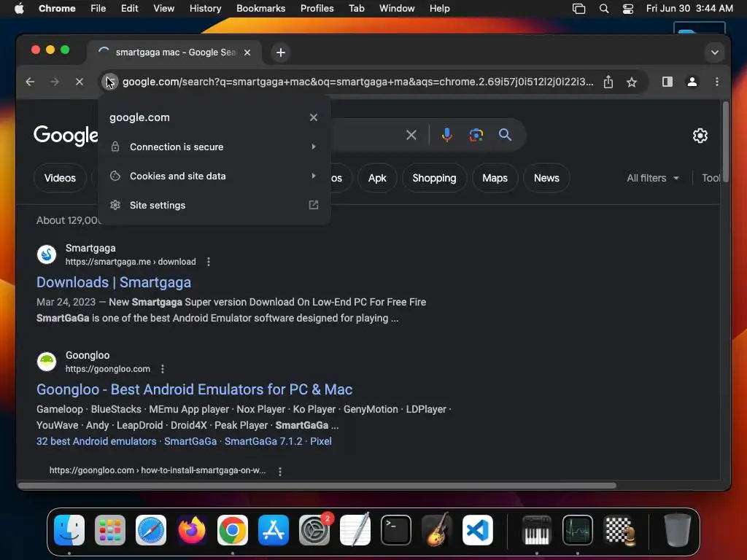
Task: Follow the 32 best Android emulators sitelink
Action: 96,441
